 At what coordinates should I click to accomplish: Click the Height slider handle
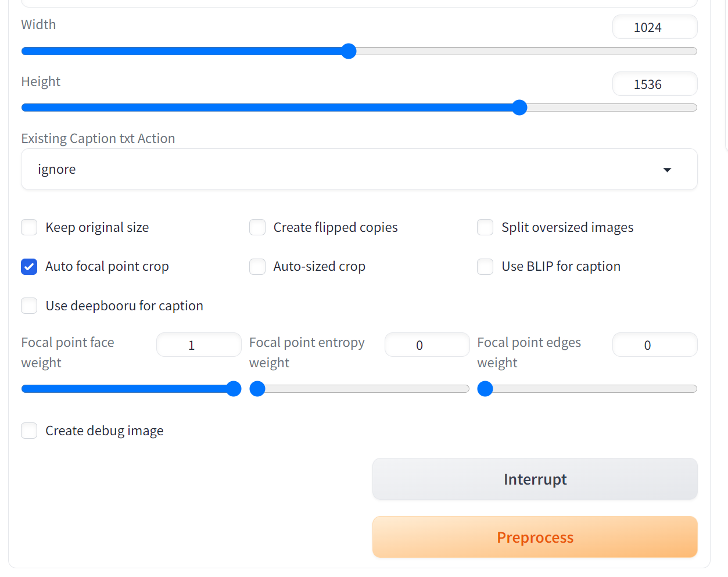[519, 107]
